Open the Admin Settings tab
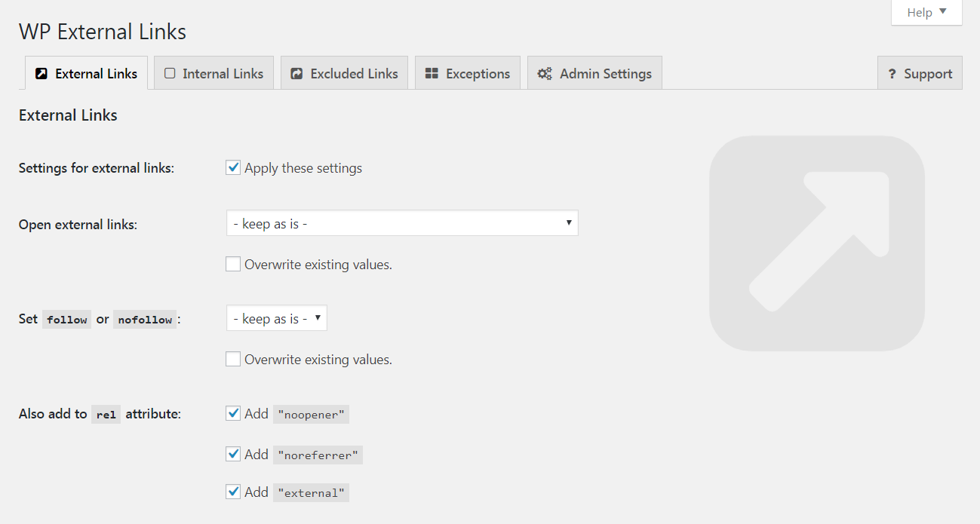Viewport: 980px width, 524px height. 594,73
